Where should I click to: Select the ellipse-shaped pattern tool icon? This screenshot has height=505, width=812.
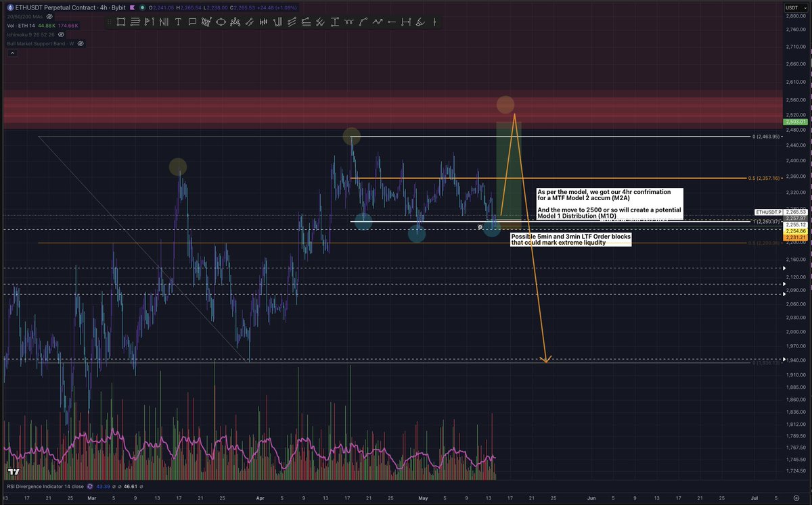click(x=221, y=22)
